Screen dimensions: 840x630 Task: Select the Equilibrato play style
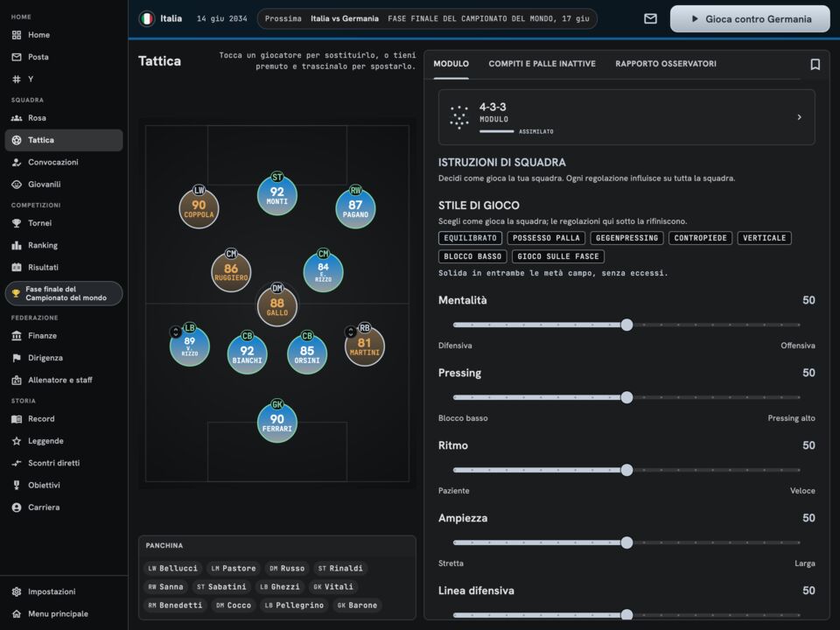(x=470, y=238)
